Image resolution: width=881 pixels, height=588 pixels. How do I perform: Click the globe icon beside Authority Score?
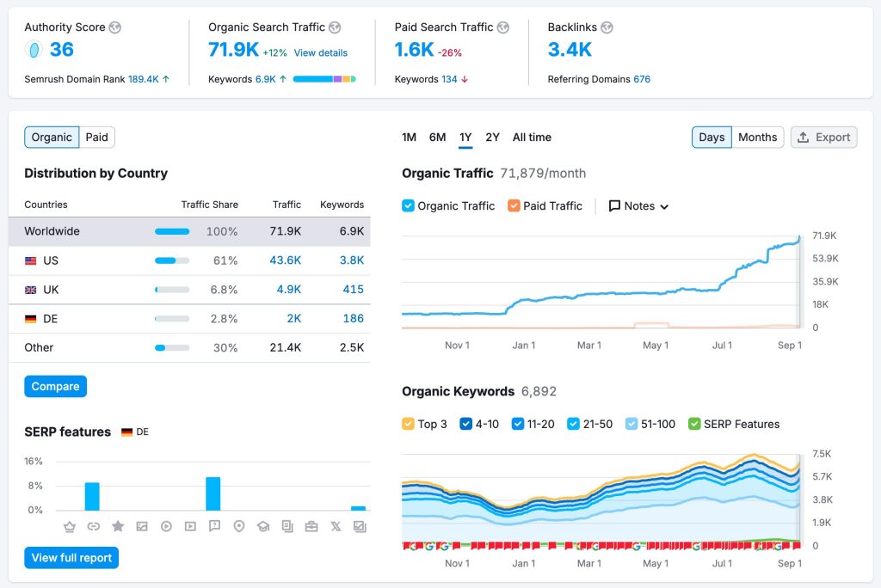click(x=115, y=28)
